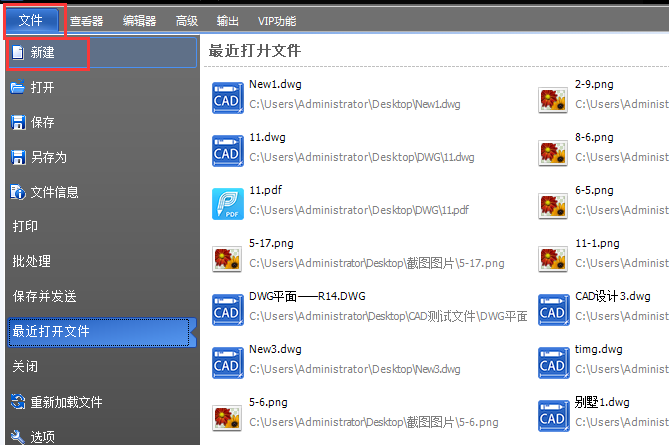The width and height of the screenshot is (669, 445).
Task: Click path containing CAD测试文件\DWG平面
Action: point(388,316)
